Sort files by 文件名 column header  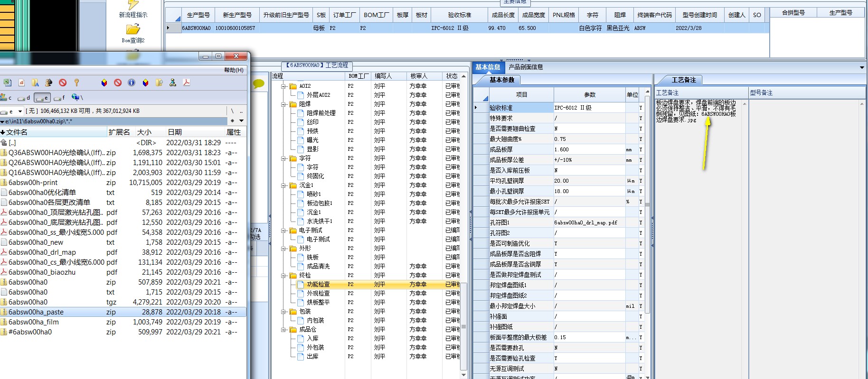tap(54, 132)
